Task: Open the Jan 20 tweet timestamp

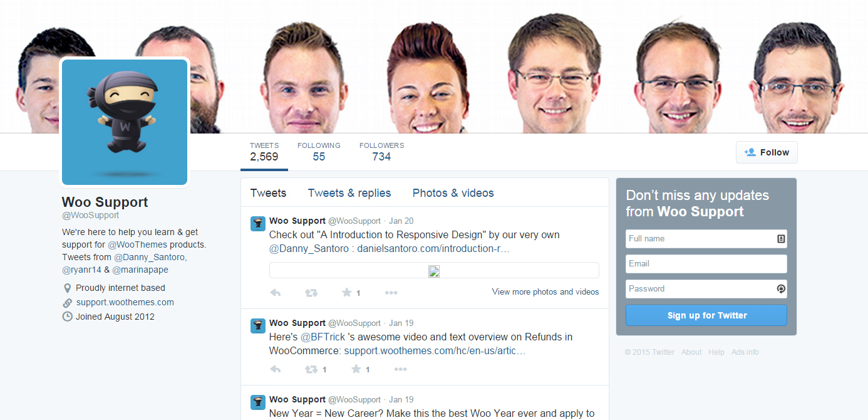Action: tap(401, 221)
